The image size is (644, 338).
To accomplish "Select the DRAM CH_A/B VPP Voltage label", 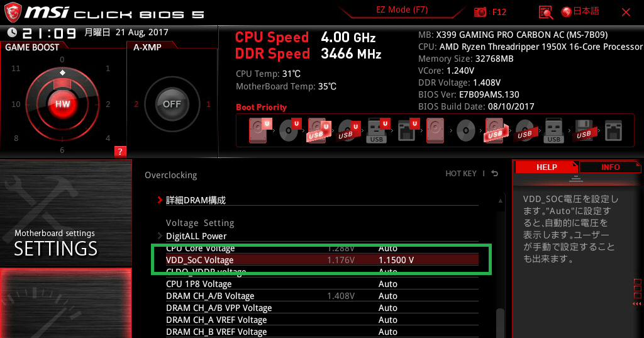I will click(x=219, y=308).
